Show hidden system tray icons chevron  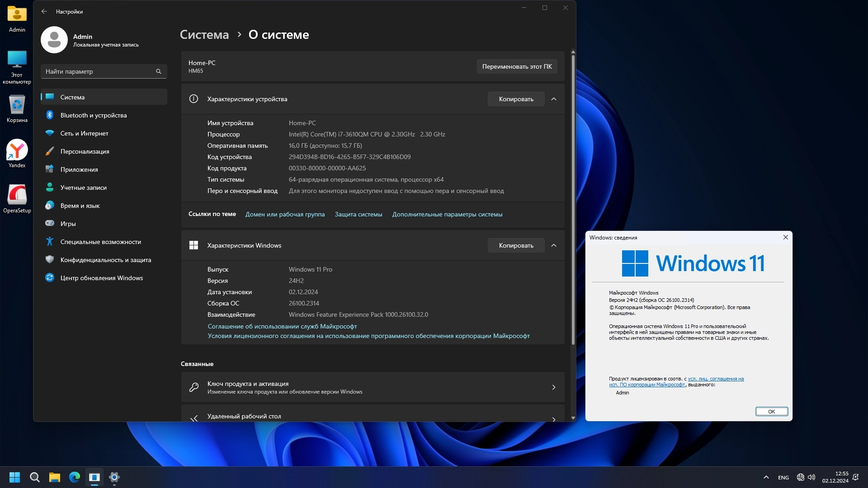click(x=766, y=477)
